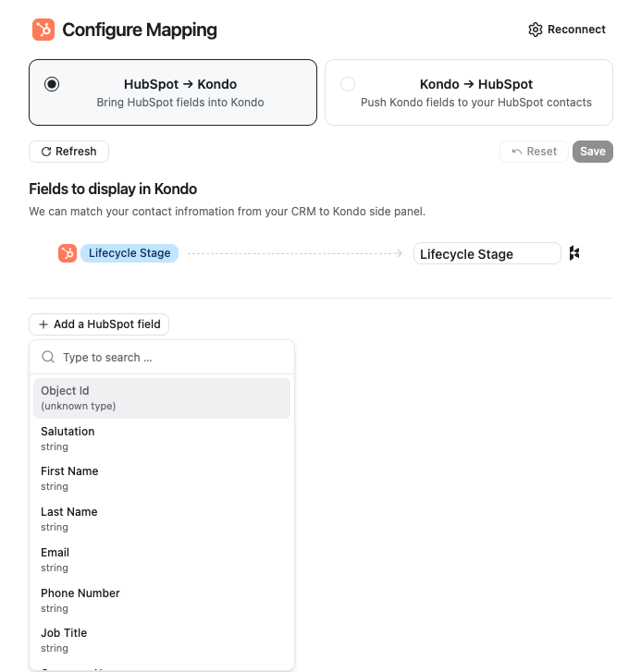
Task: Select the HubSpot → Kondo radio button
Action: click(52, 84)
